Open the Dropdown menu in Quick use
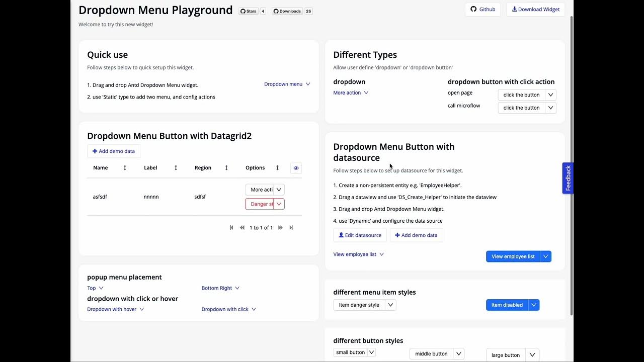644x362 pixels. [287, 84]
